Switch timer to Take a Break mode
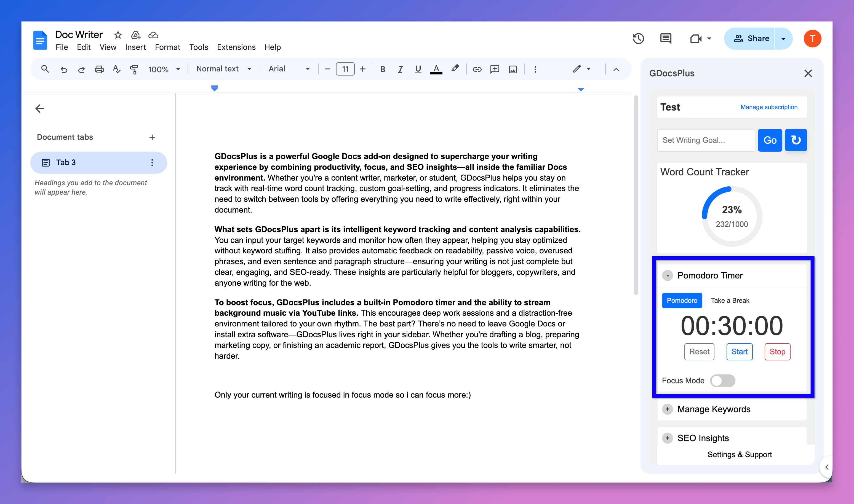 coord(730,301)
